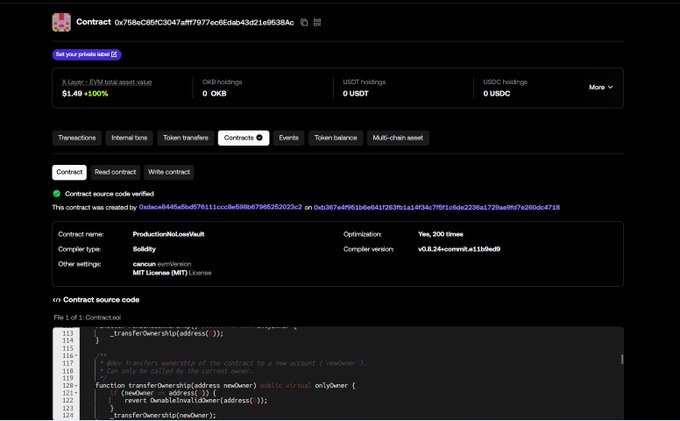Click the cancun evmVersion setting text
This screenshot has height=421, width=680.
[x=162, y=264]
